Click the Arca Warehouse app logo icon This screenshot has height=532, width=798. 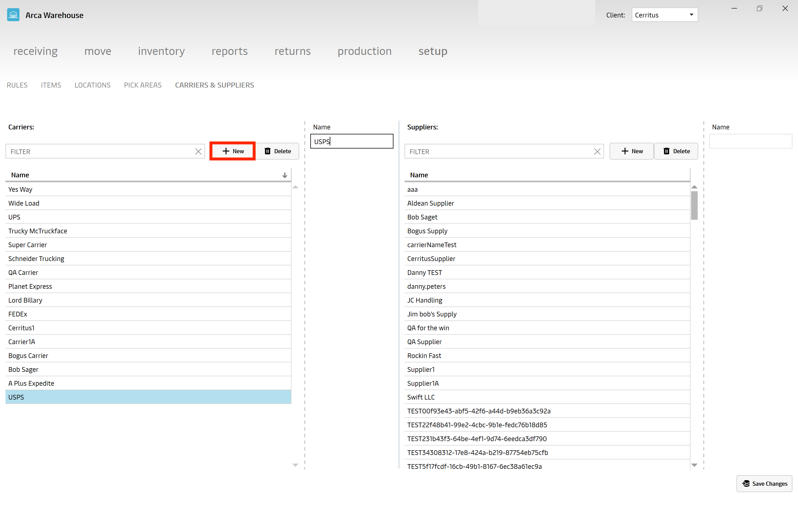(x=13, y=15)
